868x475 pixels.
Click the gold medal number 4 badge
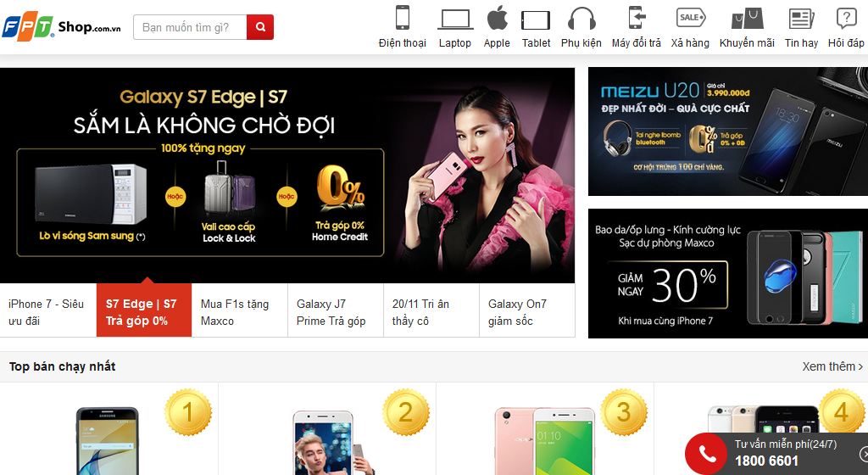click(842, 412)
